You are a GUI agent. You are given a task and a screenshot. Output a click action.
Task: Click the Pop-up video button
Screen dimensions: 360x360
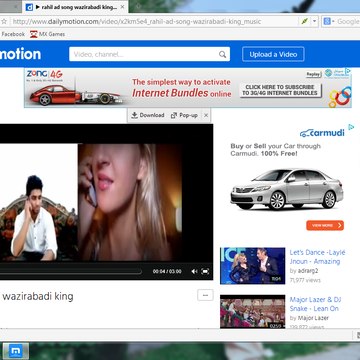(184, 115)
